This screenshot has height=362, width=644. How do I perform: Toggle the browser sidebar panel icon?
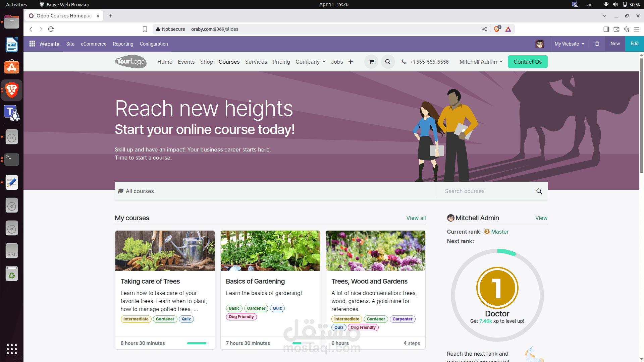pos(606,29)
